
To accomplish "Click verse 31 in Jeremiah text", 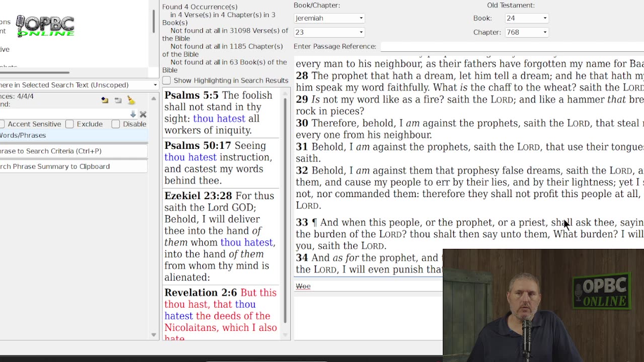I will coord(469,152).
